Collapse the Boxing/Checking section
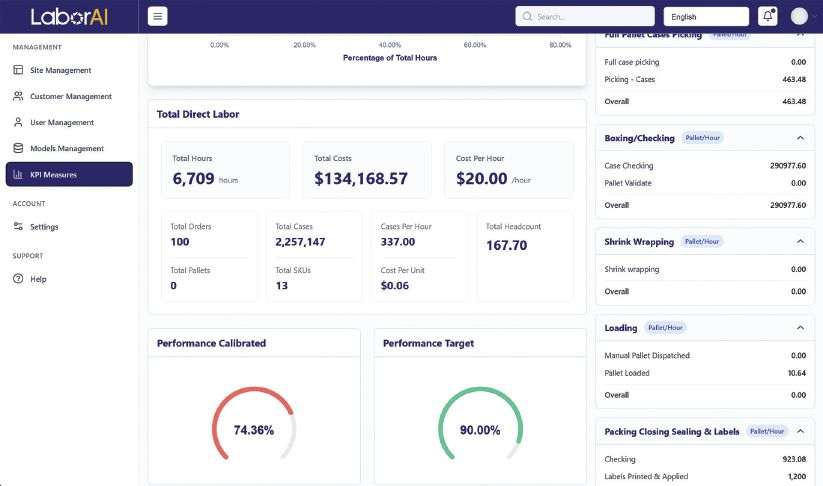 point(800,138)
